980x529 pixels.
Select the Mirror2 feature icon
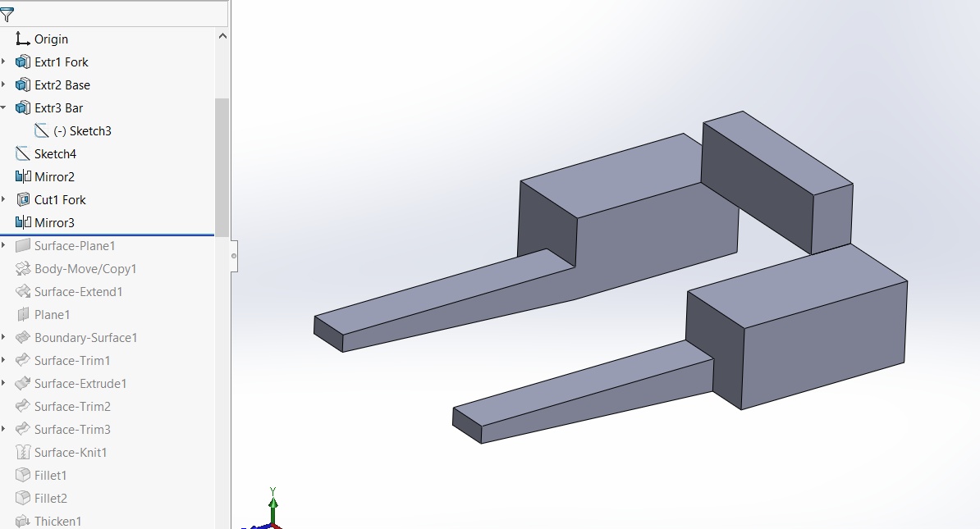(23, 176)
